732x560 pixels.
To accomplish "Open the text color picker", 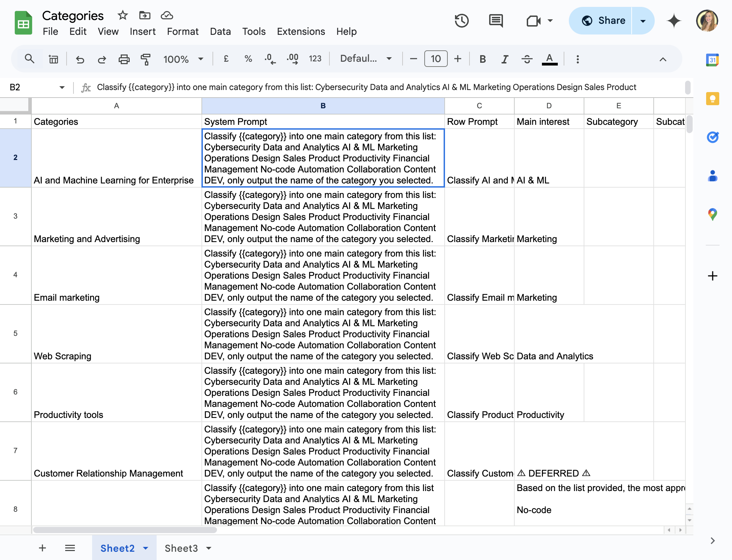I will point(550,59).
